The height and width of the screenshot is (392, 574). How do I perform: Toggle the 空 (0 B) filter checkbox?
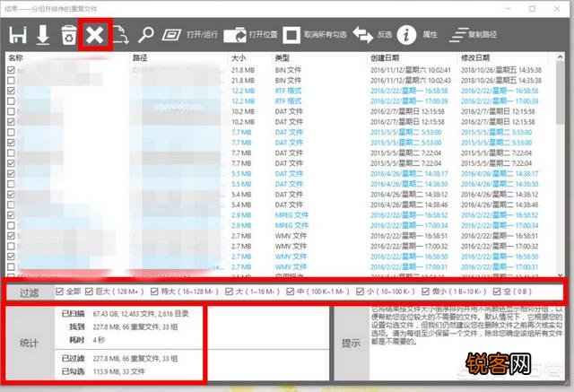497,292
